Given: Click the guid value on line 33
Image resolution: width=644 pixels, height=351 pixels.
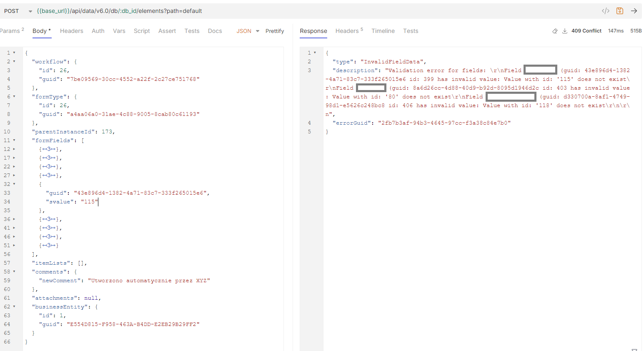Looking at the screenshot, I should point(140,193).
